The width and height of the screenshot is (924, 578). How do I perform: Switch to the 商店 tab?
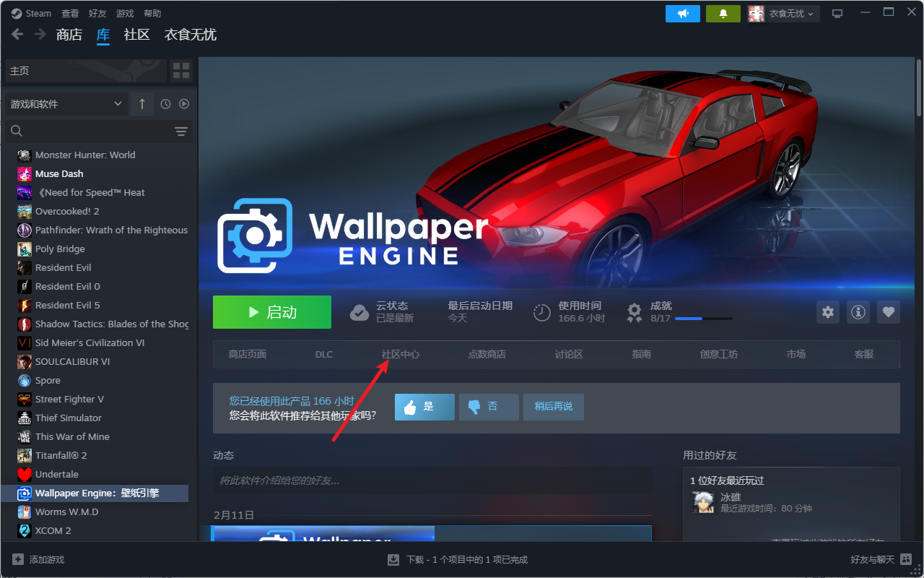(69, 35)
